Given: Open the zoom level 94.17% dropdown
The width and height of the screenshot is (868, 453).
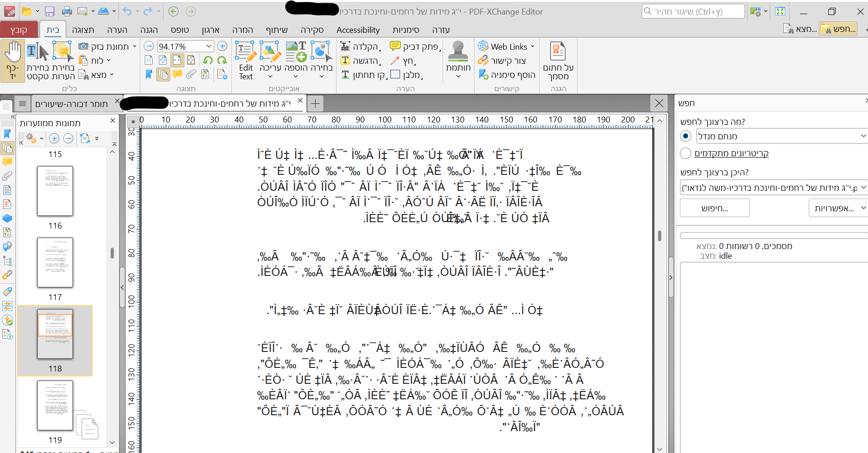Looking at the screenshot, I should pos(209,46).
